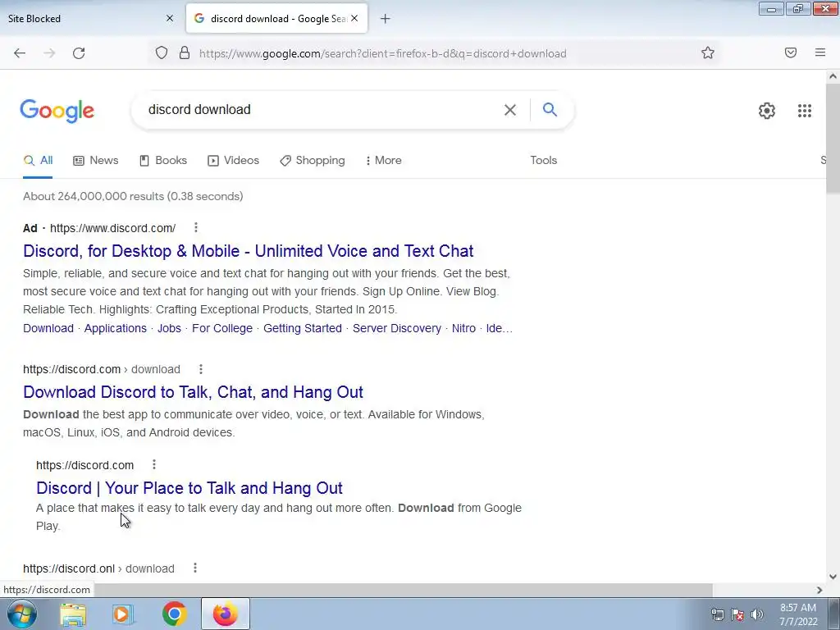Open the Save to Pocket icon
This screenshot has width=840, height=630.
791,52
